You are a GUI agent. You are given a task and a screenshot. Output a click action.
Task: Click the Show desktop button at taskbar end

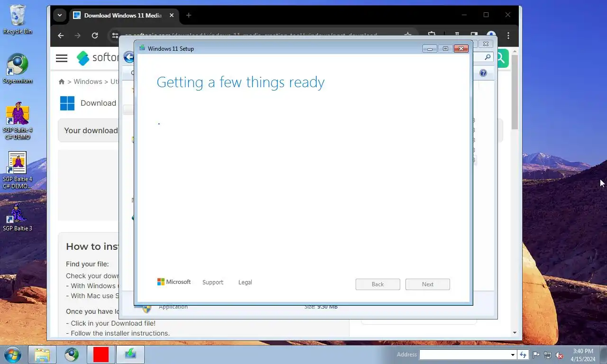pos(603,355)
